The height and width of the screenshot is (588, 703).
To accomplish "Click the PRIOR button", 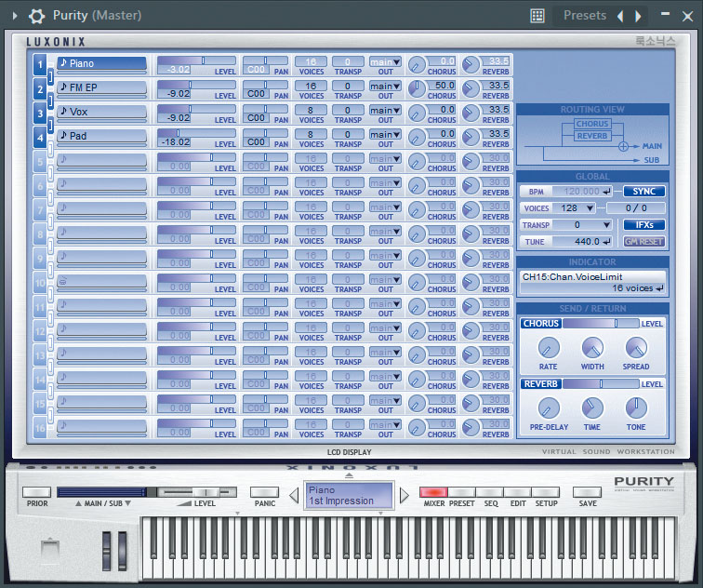I will click(37, 492).
